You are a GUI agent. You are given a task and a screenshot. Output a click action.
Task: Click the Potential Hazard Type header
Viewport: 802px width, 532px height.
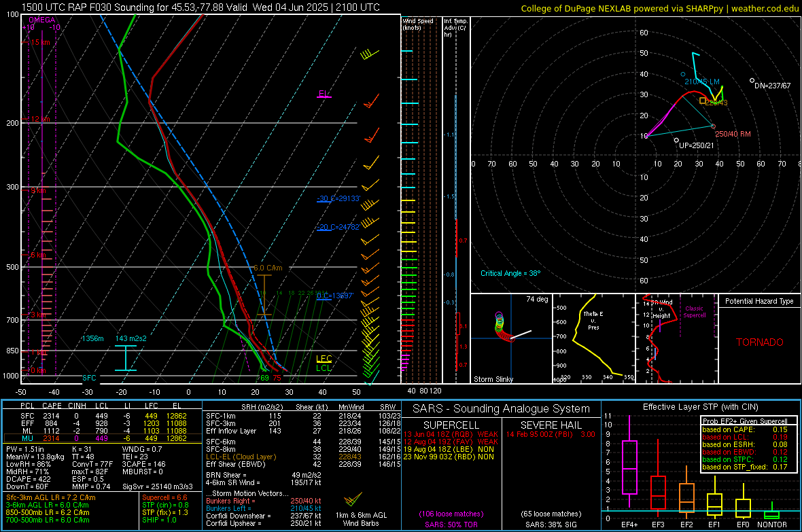coord(760,301)
